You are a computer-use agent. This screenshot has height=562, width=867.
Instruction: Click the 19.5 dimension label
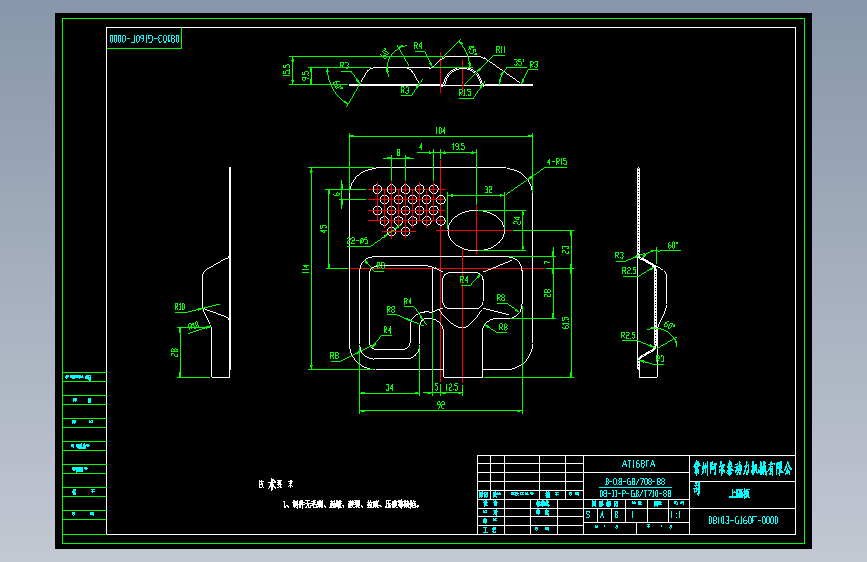pyautogui.click(x=458, y=147)
